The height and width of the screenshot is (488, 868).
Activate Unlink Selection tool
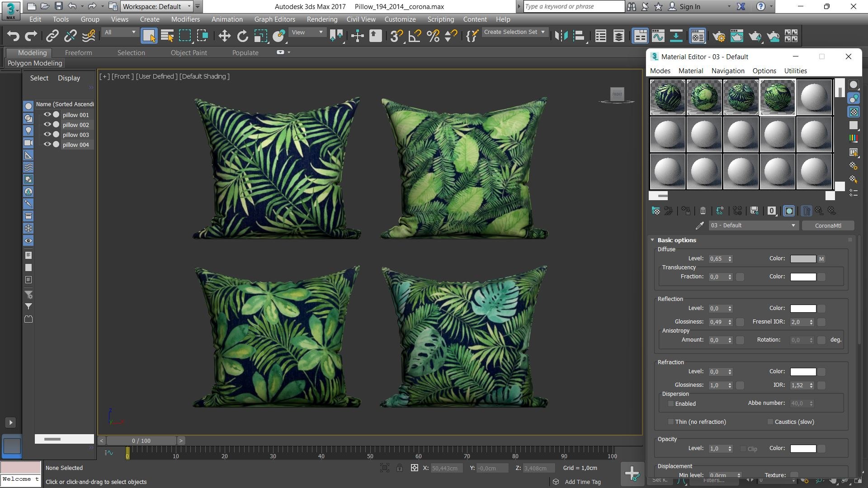[x=71, y=36]
